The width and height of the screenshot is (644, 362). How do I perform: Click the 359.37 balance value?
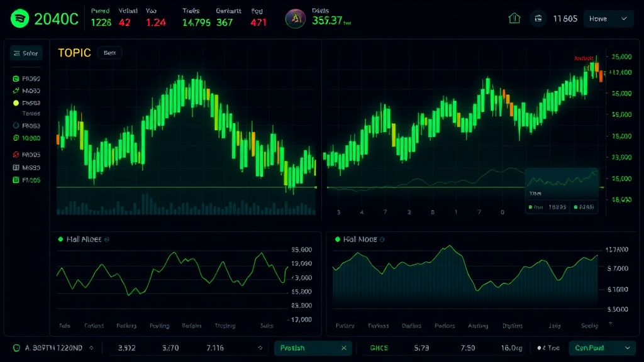(x=327, y=21)
